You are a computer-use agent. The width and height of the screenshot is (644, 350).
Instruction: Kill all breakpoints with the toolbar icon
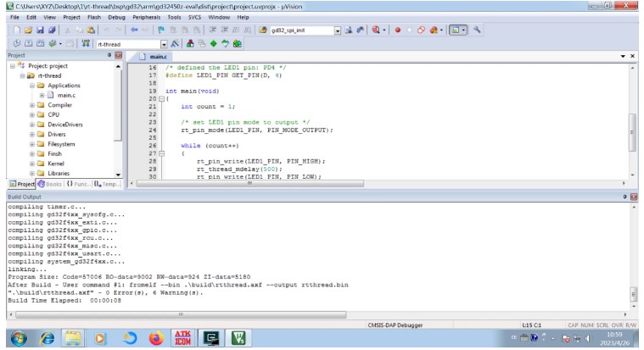point(434,30)
